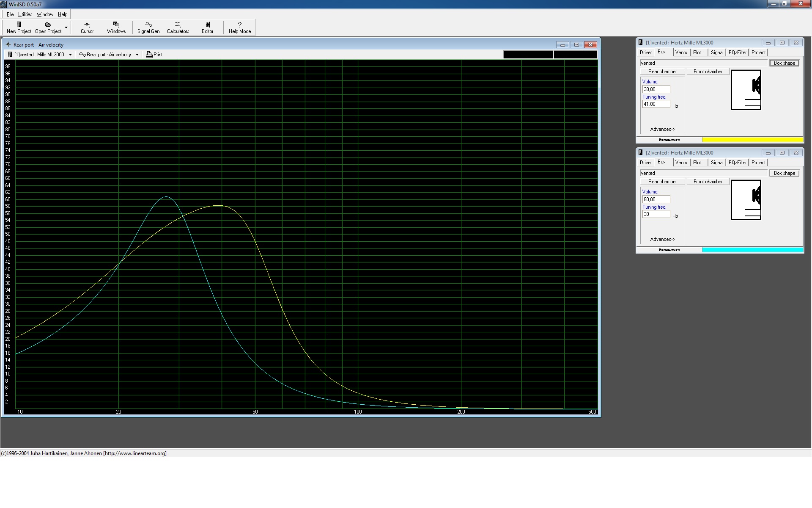Click project 1 window title icon
Viewport: 812px width, 508px height.
click(x=640, y=42)
